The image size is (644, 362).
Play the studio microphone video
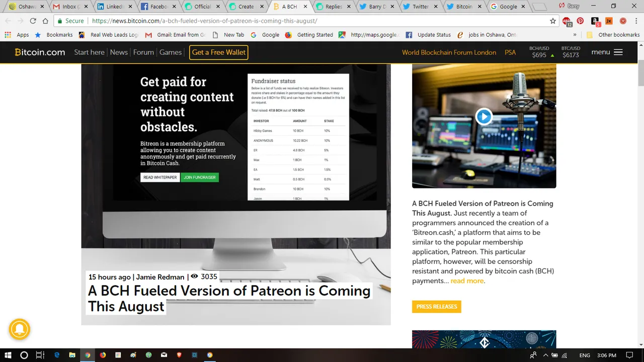pos(484,117)
